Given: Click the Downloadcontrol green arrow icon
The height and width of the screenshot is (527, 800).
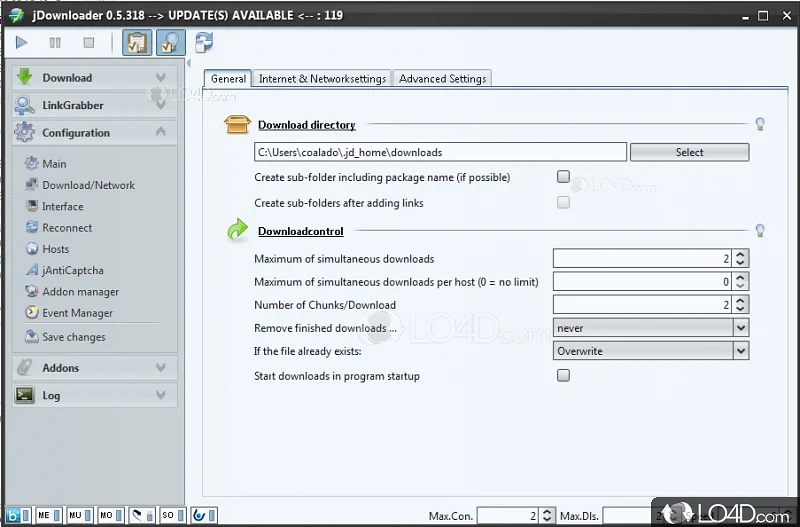Looking at the screenshot, I should tap(237, 230).
